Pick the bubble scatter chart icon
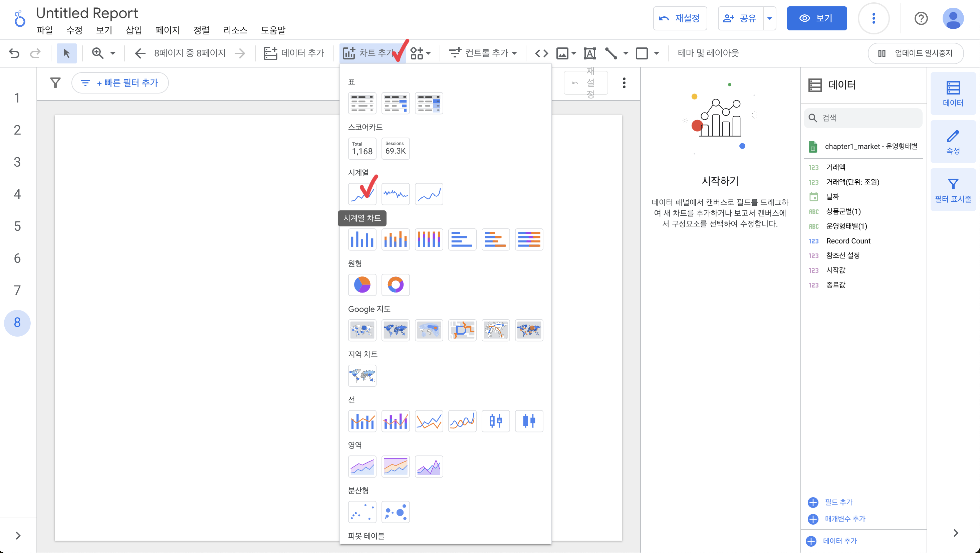 [395, 512]
